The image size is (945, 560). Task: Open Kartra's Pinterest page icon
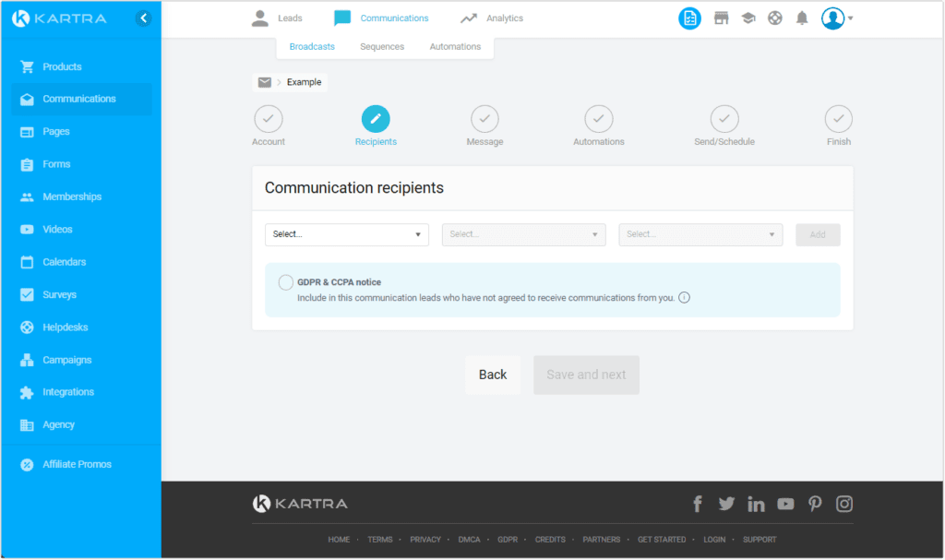(x=815, y=504)
